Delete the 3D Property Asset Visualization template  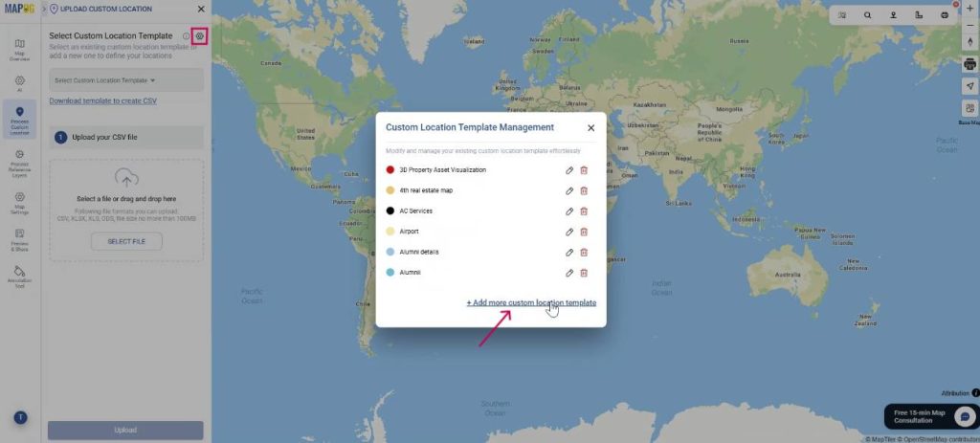pyautogui.click(x=584, y=170)
